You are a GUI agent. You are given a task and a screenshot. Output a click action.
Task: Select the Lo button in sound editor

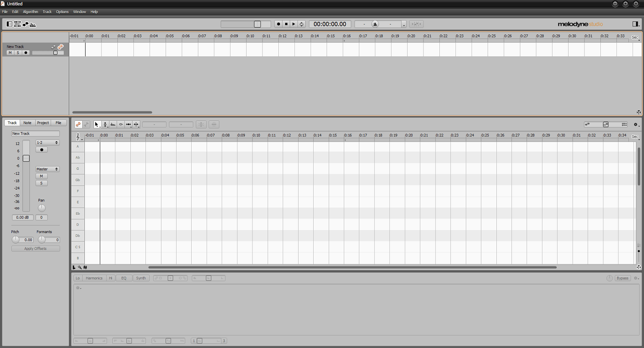point(78,278)
